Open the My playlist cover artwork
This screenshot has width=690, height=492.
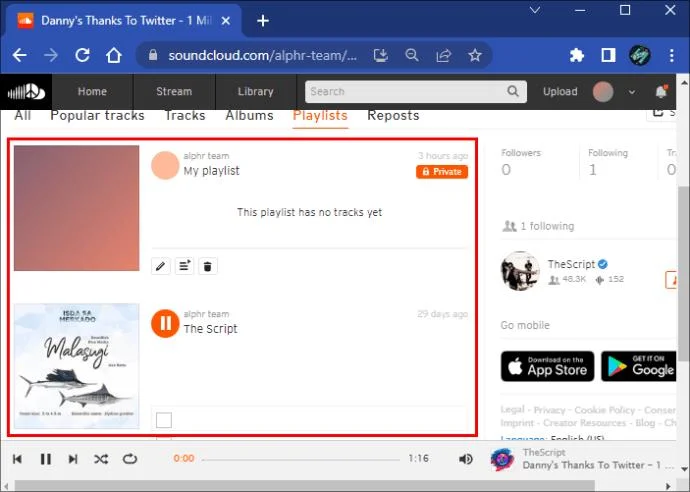pos(77,208)
